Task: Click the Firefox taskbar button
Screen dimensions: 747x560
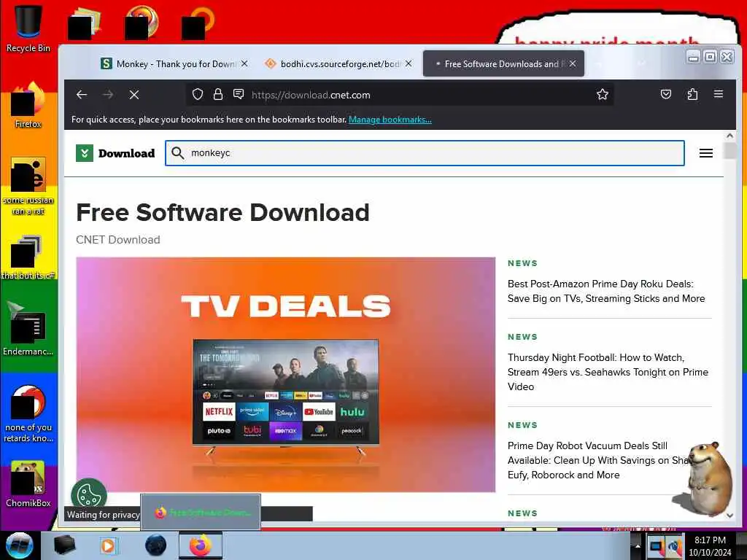Action: coord(201,545)
